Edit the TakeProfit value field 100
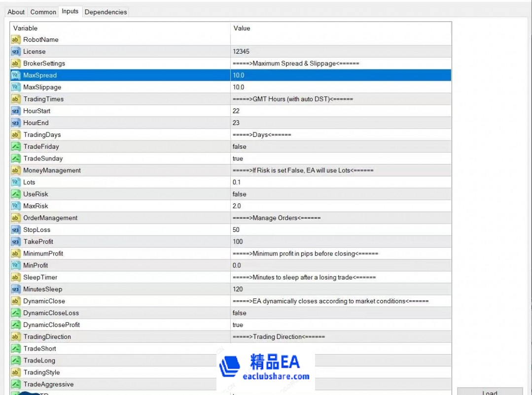Screen dimensions: 532x395 (x=238, y=242)
